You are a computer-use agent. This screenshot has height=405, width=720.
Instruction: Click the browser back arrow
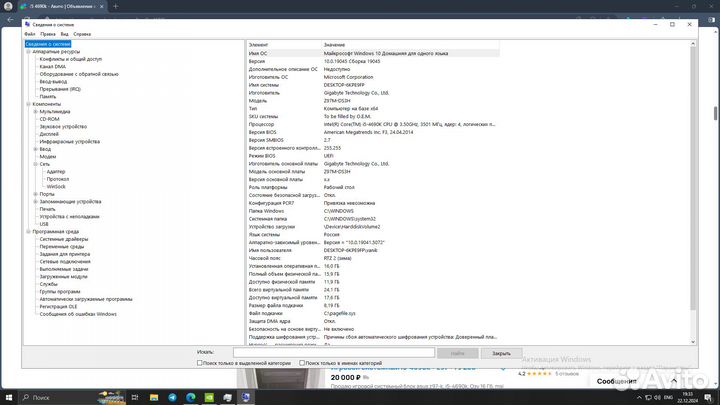[11, 20]
